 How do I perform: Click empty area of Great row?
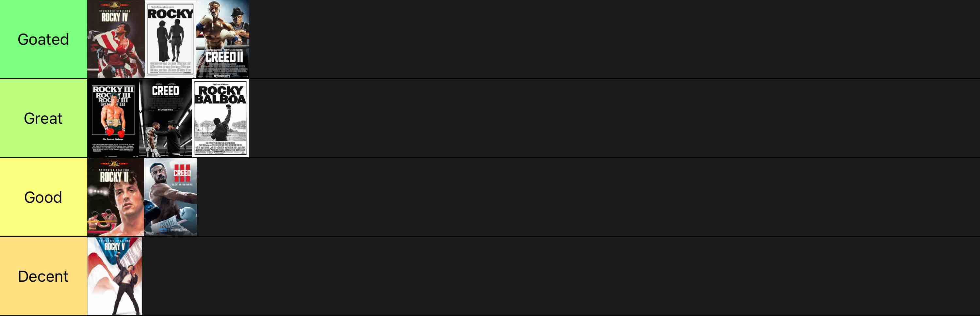pyautogui.click(x=614, y=118)
